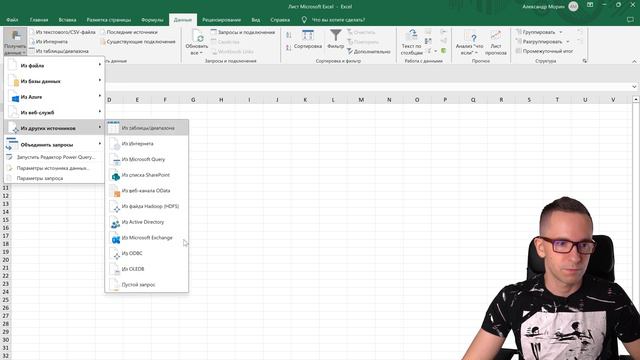Click Промежуточный итог
Screen dimensions: 640x360
(x=544, y=51)
